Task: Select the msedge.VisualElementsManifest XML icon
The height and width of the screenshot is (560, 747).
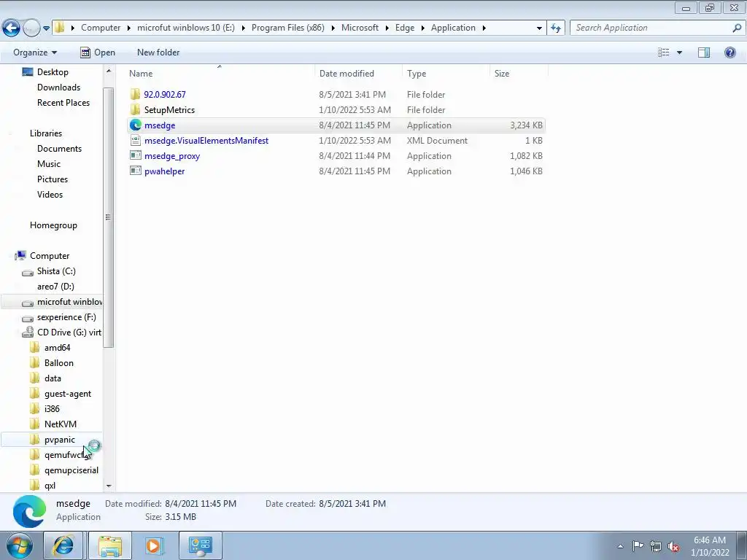Action: (x=135, y=140)
